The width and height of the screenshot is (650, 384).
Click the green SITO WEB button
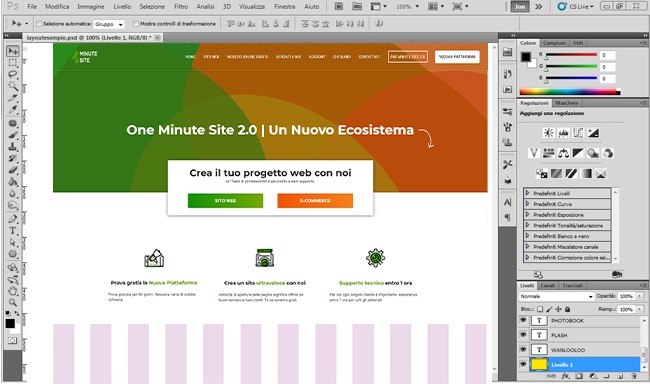[225, 201]
